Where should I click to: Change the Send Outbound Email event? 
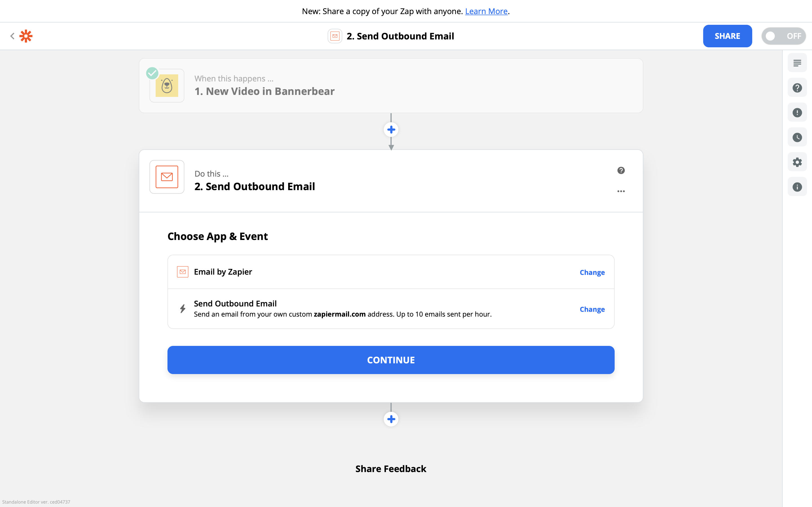[x=592, y=309]
